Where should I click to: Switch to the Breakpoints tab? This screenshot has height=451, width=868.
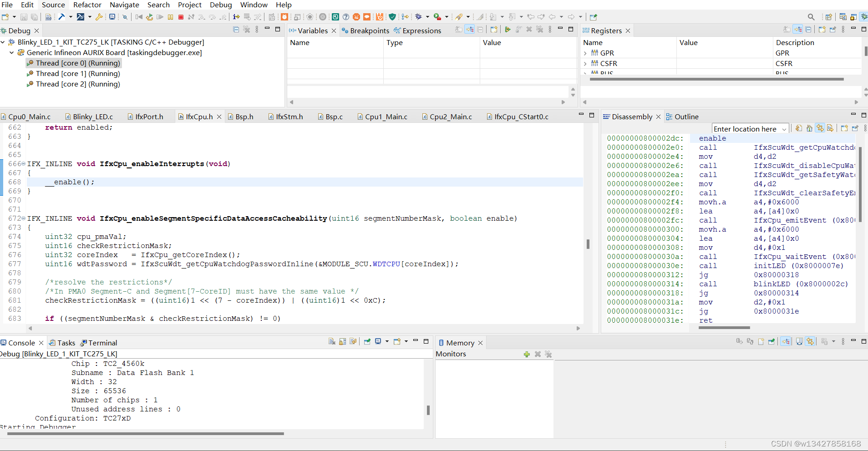pyautogui.click(x=365, y=30)
